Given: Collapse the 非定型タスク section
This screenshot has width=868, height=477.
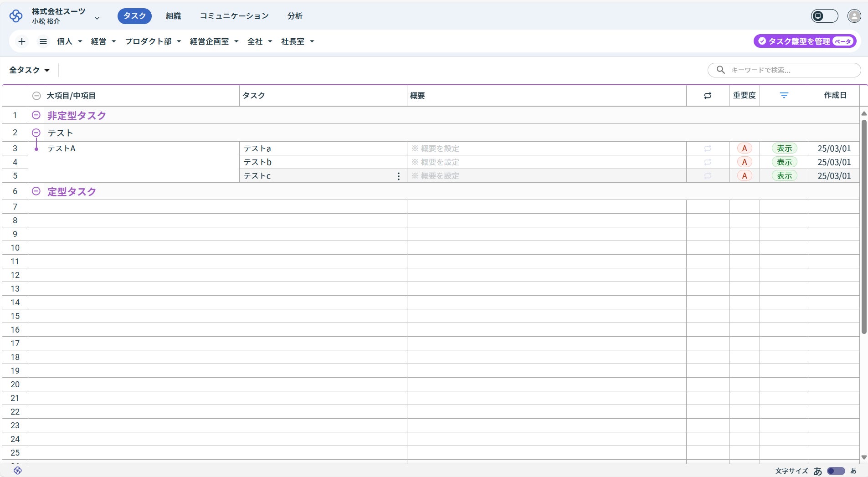Looking at the screenshot, I should coord(36,115).
